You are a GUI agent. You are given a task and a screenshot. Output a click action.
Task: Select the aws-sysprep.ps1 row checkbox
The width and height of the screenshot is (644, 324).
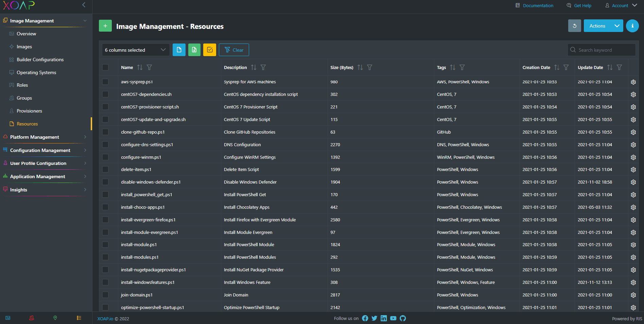(105, 82)
